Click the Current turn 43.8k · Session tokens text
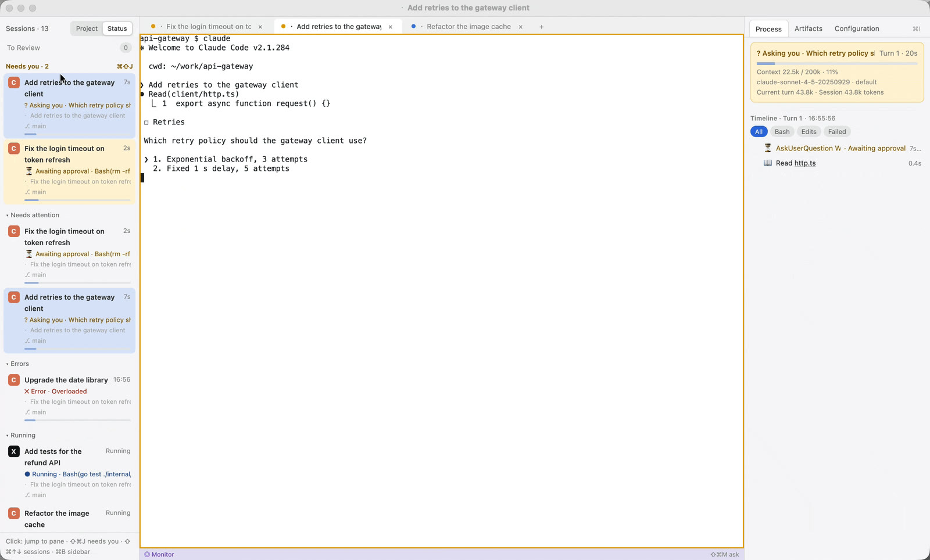Viewport: 930px width, 560px height. (x=820, y=92)
